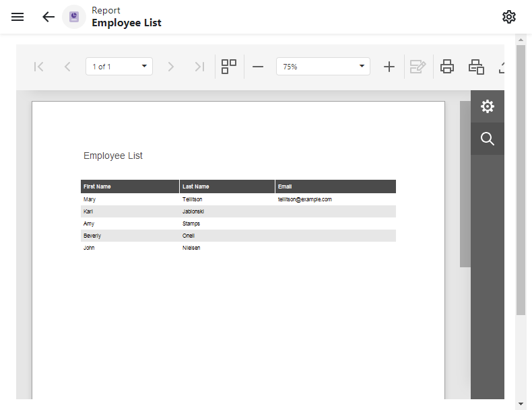Jump to first page of report

point(38,67)
